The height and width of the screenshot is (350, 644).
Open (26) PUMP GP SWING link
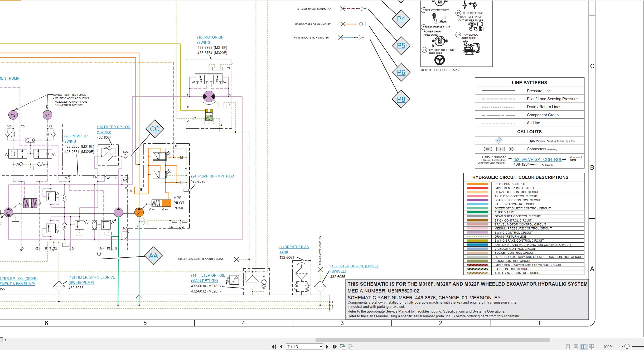click(76, 139)
